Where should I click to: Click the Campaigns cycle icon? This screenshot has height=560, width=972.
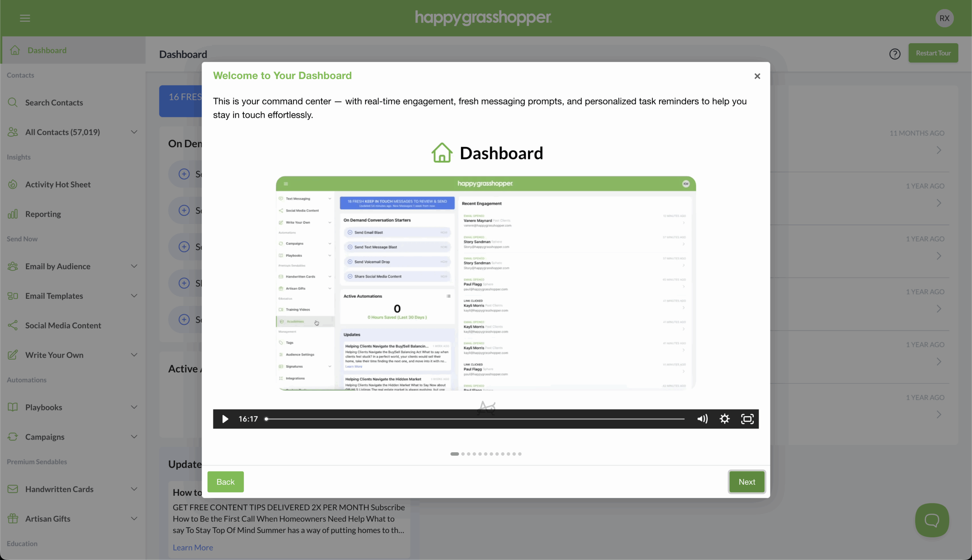13,437
